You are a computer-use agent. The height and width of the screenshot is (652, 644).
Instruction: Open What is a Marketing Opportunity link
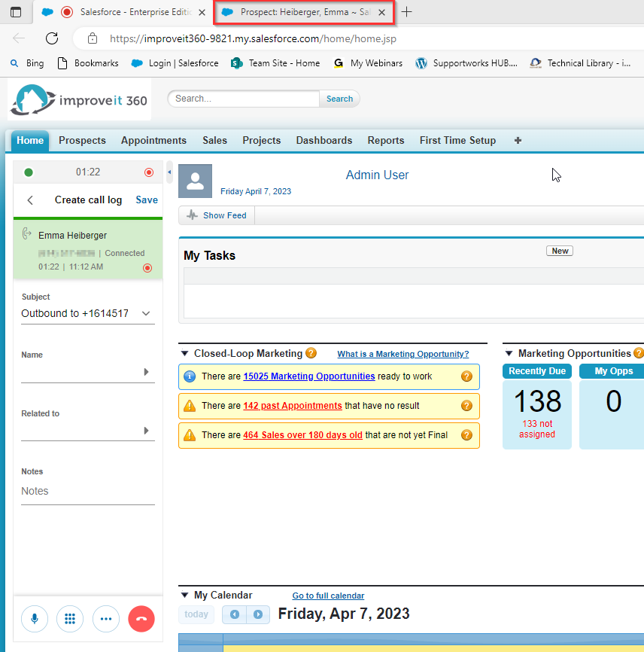pos(403,354)
